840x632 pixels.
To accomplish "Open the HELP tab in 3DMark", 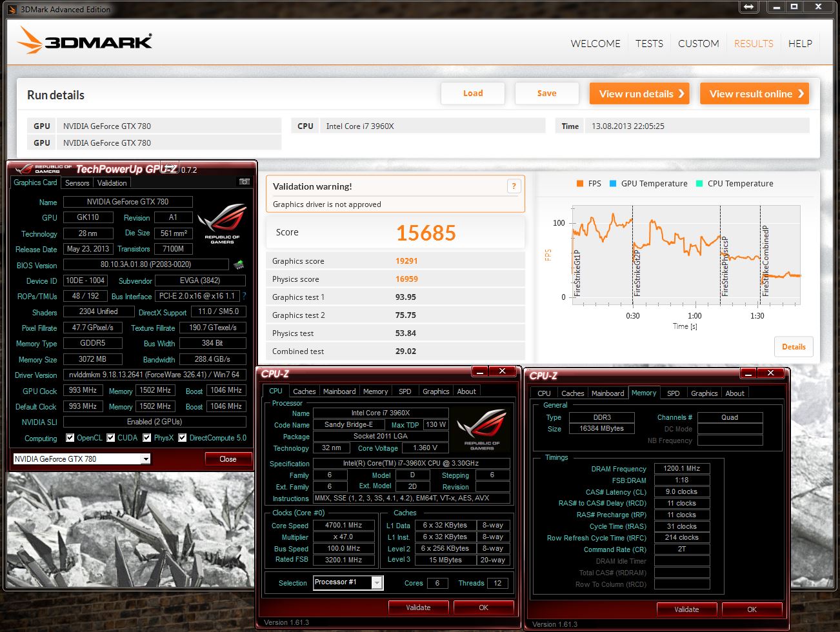I will point(800,43).
